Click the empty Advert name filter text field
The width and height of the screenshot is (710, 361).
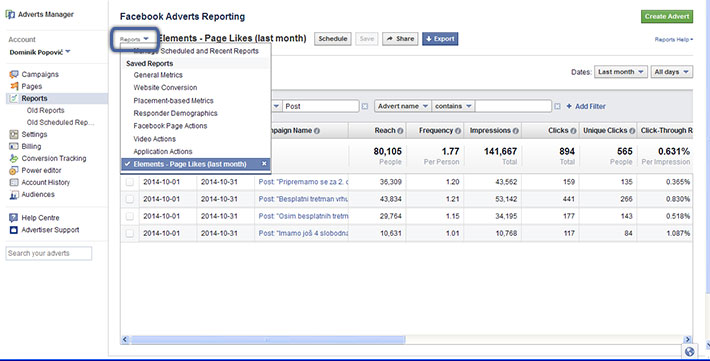tap(513, 106)
